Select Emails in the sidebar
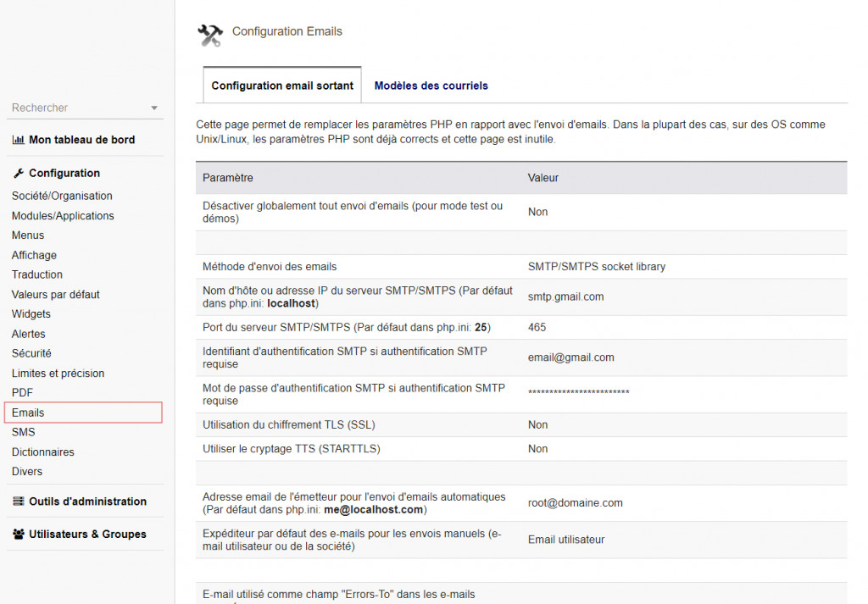This screenshot has height=604, width=868. (x=28, y=413)
